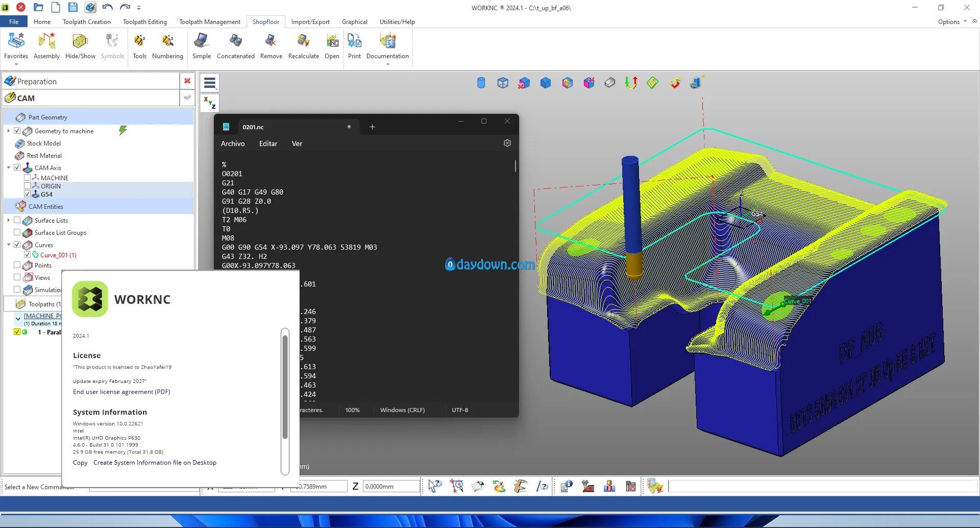Click the Print ribbon icon
The image size is (980, 528).
pyautogui.click(x=354, y=46)
